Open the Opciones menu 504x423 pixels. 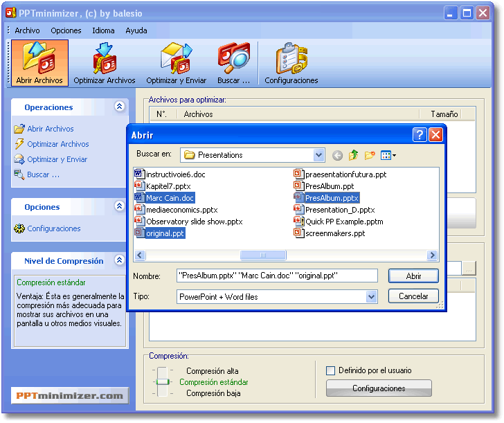tap(66, 30)
